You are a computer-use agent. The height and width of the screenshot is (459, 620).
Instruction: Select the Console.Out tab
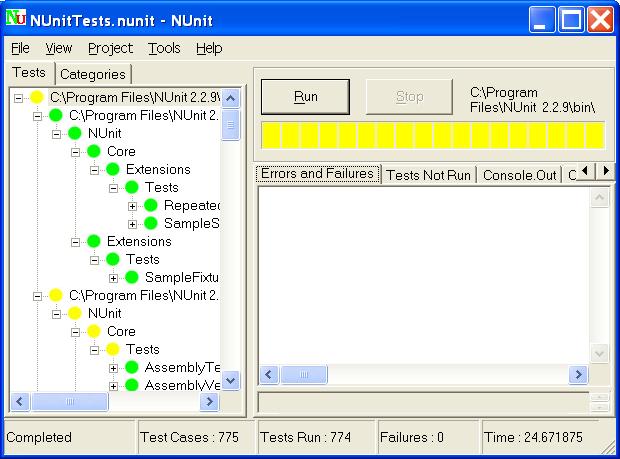click(518, 175)
